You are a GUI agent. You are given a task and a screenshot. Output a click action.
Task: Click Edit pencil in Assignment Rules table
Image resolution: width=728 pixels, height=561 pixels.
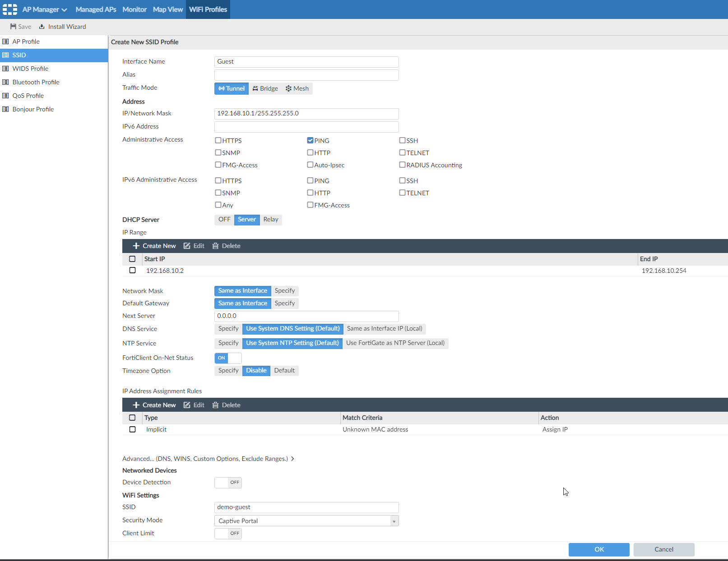point(187,405)
